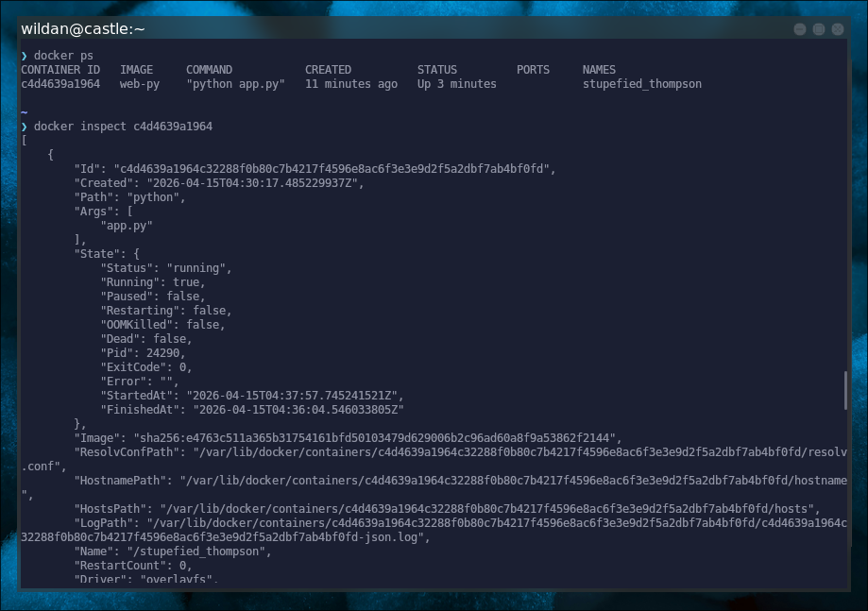Click the "FinishedAt" timestamp value
The width and height of the screenshot is (868, 611).
[x=298, y=410]
